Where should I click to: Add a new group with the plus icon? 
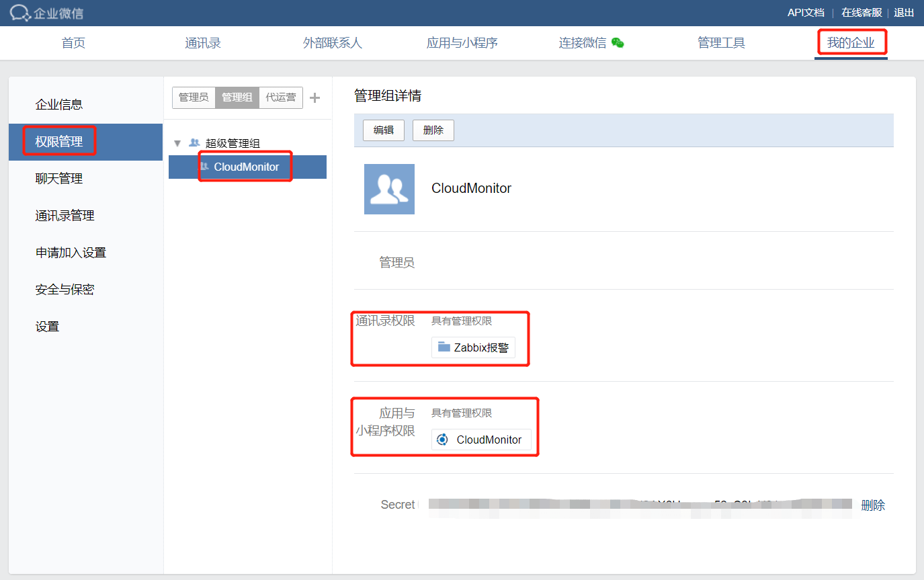[x=314, y=98]
